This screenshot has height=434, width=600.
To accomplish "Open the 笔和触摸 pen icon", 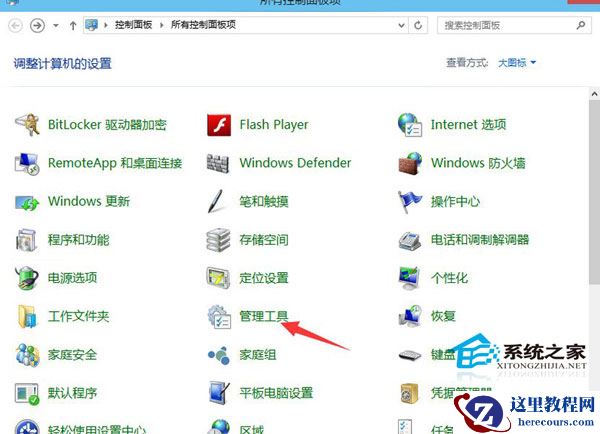I will [x=216, y=201].
